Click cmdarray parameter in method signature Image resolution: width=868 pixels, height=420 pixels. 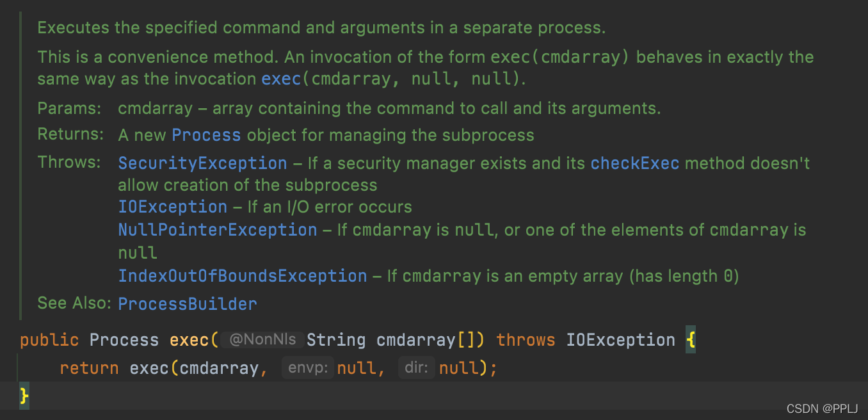pyautogui.click(x=415, y=340)
